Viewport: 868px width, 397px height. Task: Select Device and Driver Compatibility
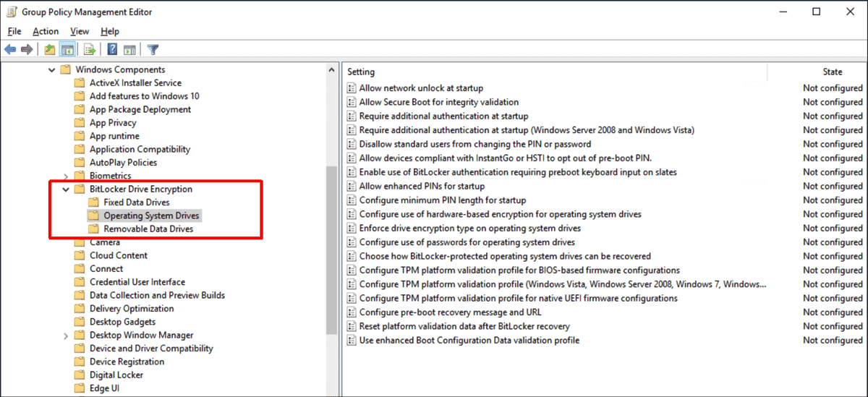[151, 349]
